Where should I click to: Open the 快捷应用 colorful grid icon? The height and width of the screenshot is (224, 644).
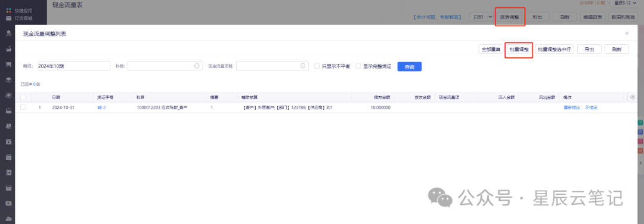tap(8, 10)
